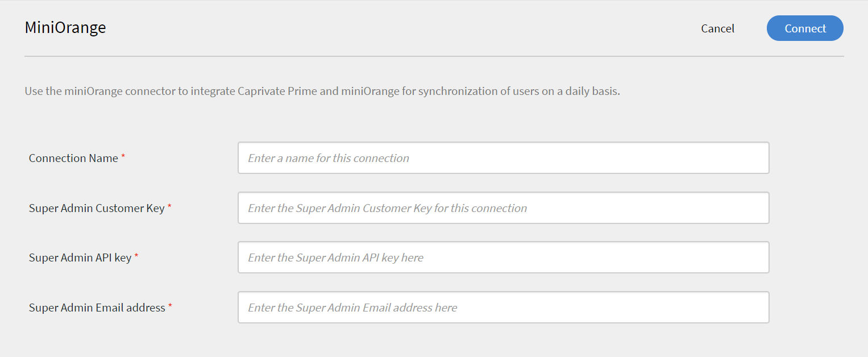This screenshot has height=357, width=868.
Task: Focus the Connection Name input field
Action: pyautogui.click(x=504, y=158)
